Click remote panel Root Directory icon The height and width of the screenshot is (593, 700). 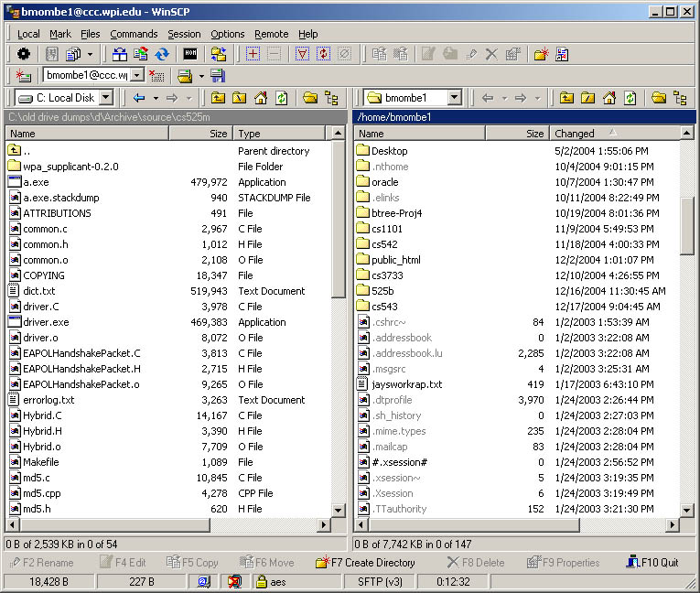(588, 98)
